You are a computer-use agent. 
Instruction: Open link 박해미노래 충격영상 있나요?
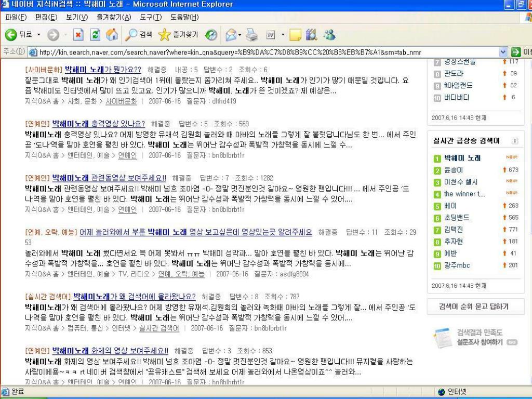98,124
